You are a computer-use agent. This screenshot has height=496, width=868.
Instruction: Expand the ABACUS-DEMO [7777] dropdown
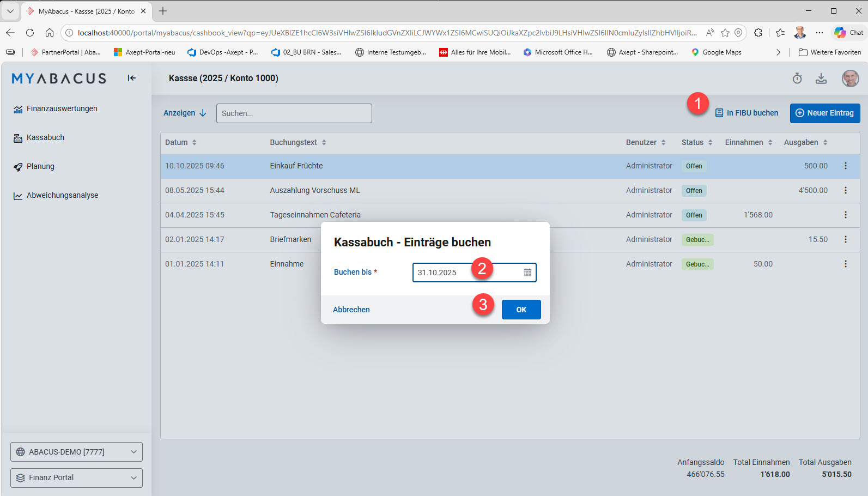click(76, 452)
